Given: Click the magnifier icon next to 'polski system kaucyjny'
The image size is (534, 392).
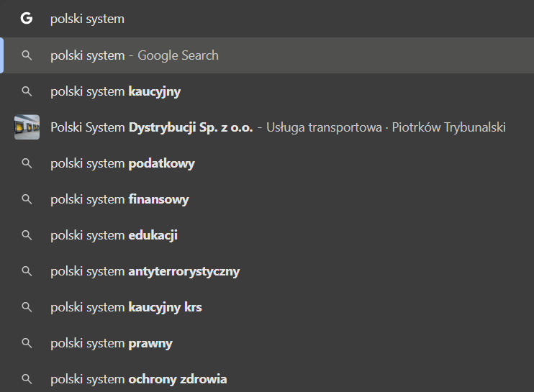Looking at the screenshot, I should 27,91.
